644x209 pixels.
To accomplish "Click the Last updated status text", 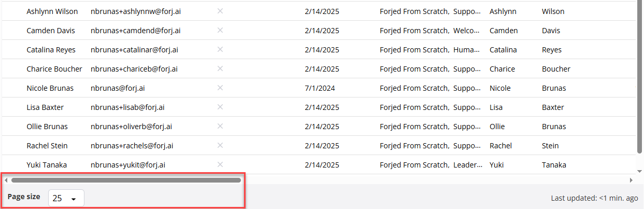I will (x=594, y=198).
